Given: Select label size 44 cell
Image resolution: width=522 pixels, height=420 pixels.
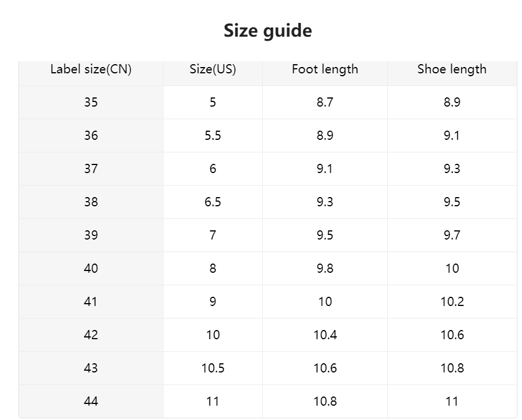Looking at the screenshot, I should pyautogui.click(x=91, y=402).
